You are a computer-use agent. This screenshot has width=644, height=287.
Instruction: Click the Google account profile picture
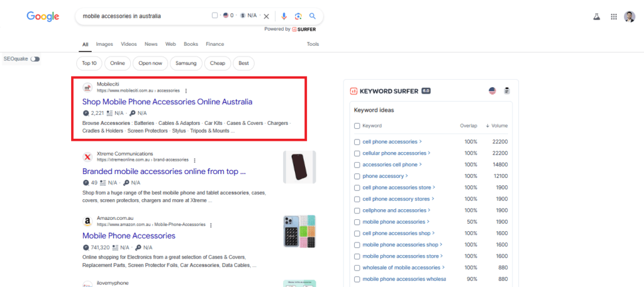(x=630, y=17)
